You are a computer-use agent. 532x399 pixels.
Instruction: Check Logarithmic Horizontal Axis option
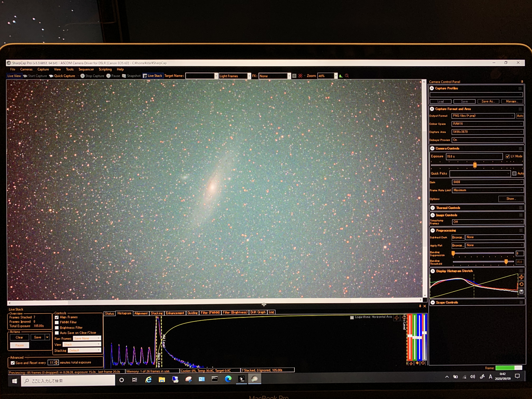click(352, 317)
